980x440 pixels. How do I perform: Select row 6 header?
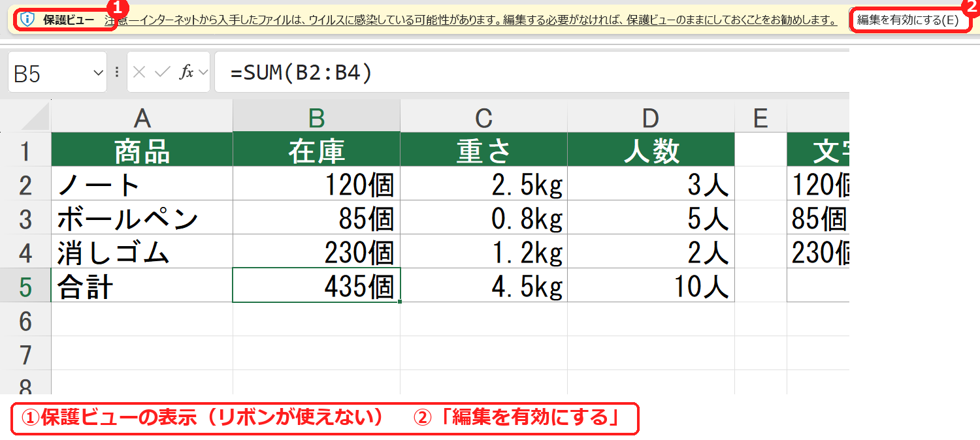click(x=25, y=319)
